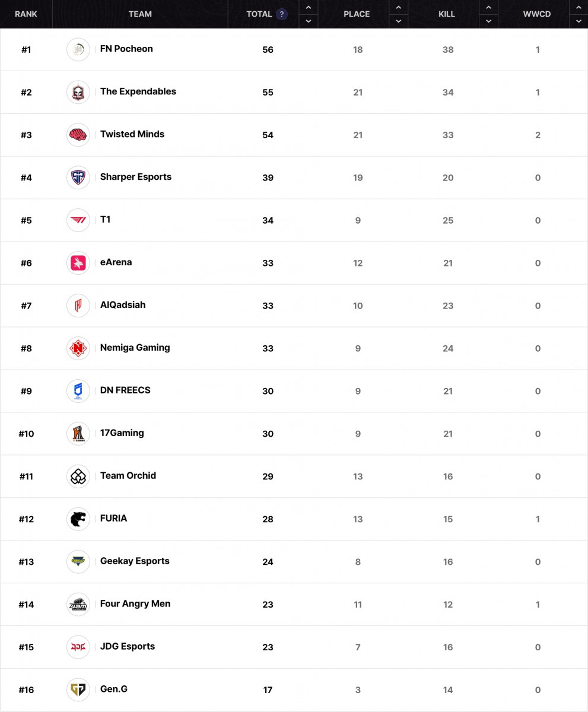Select the Four Angry Men team name
The height and width of the screenshot is (712, 588).
[x=135, y=604]
